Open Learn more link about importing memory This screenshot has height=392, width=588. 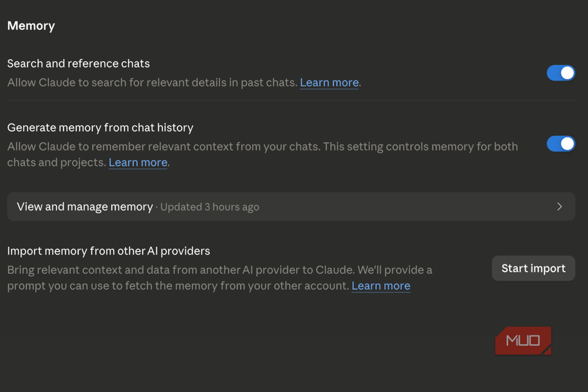[381, 286]
